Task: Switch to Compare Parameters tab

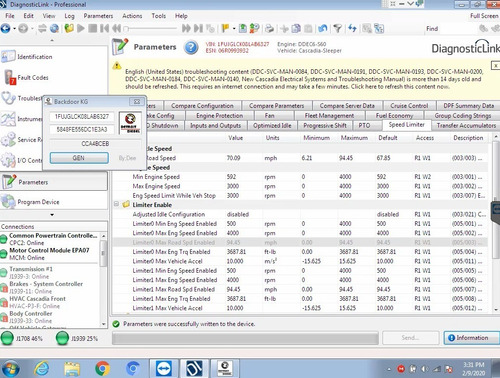Action: pos(276,106)
